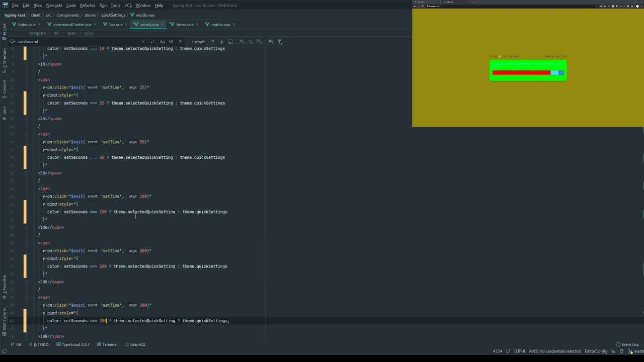
Task: Click cursor position 41:34 in status bar
Action: click(x=497, y=351)
